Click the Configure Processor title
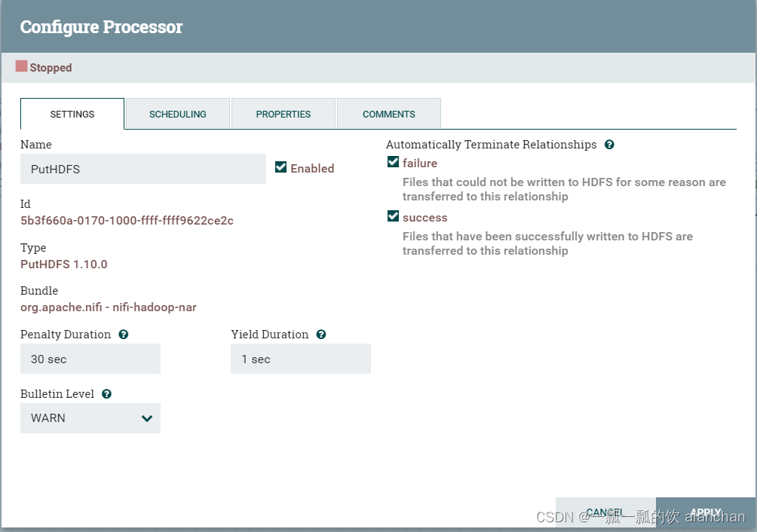Image resolution: width=757 pixels, height=532 pixels. coord(101,27)
